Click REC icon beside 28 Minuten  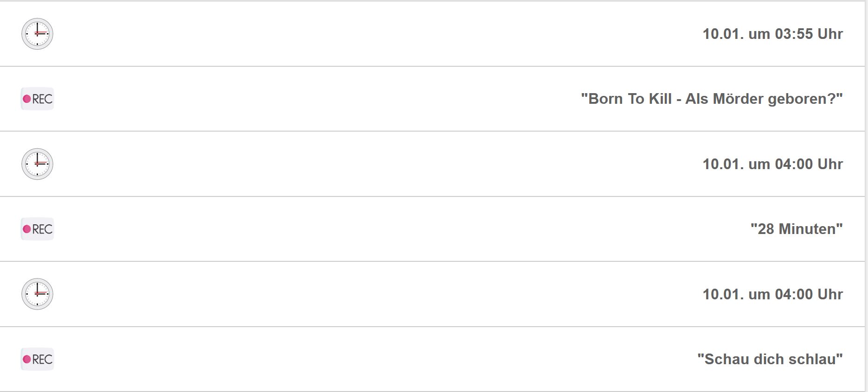pos(37,229)
